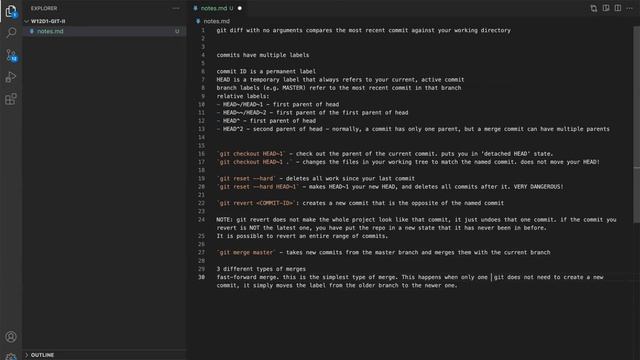Click the 'git checkout HEAD~1 .' code on line 17
The image size is (640, 360).
(254, 162)
